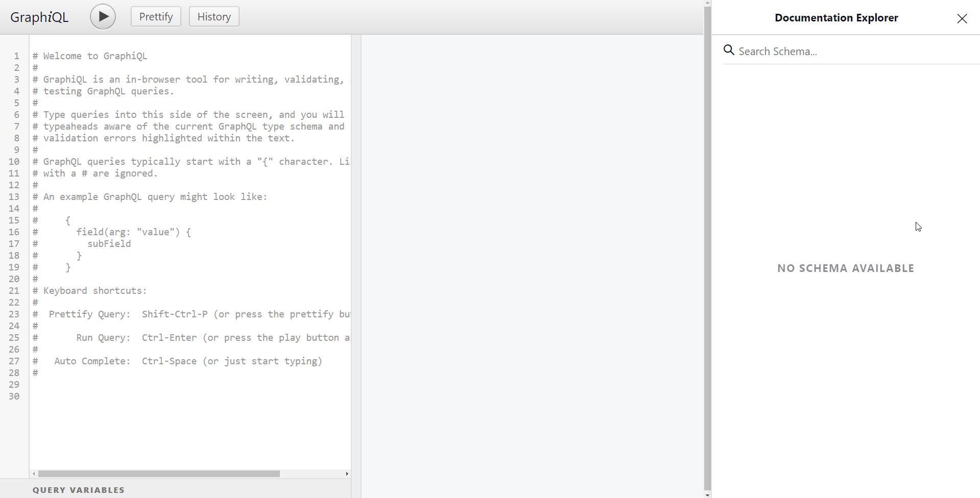Click line number 1 in the gutter
980x498 pixels.
[x=17, y=56]
